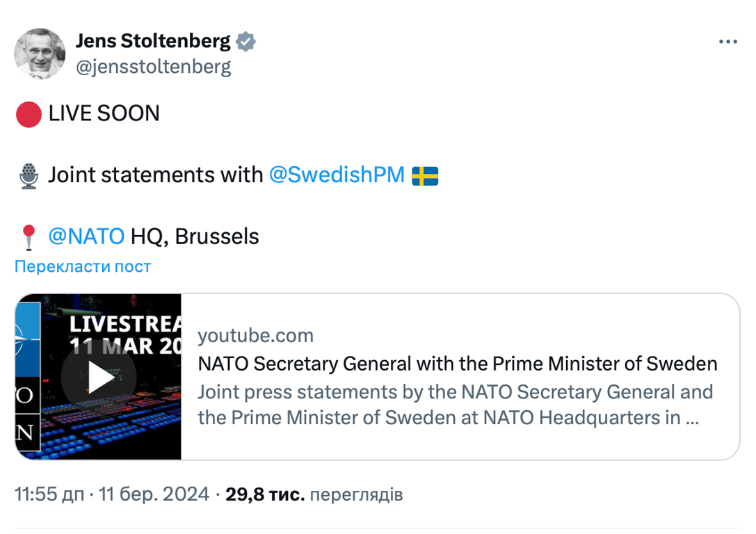Click Jens Stoltenberg's profile avatar

coord(40,54)
